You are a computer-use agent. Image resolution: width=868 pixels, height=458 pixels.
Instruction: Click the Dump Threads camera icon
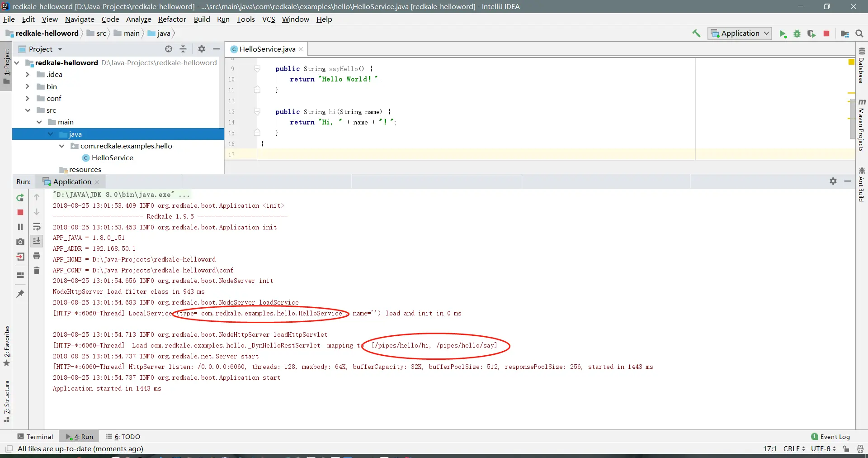[x=20, y=242]
